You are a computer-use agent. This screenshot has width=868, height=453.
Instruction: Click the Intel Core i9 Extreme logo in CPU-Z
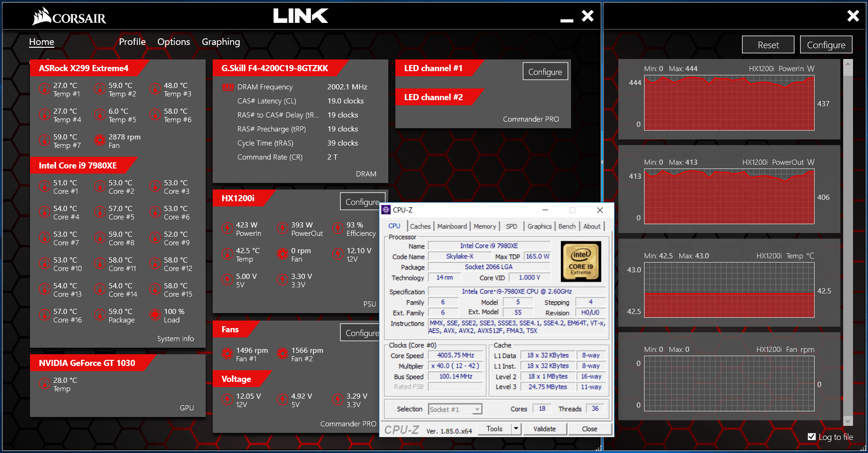click(x=581, y=262)
